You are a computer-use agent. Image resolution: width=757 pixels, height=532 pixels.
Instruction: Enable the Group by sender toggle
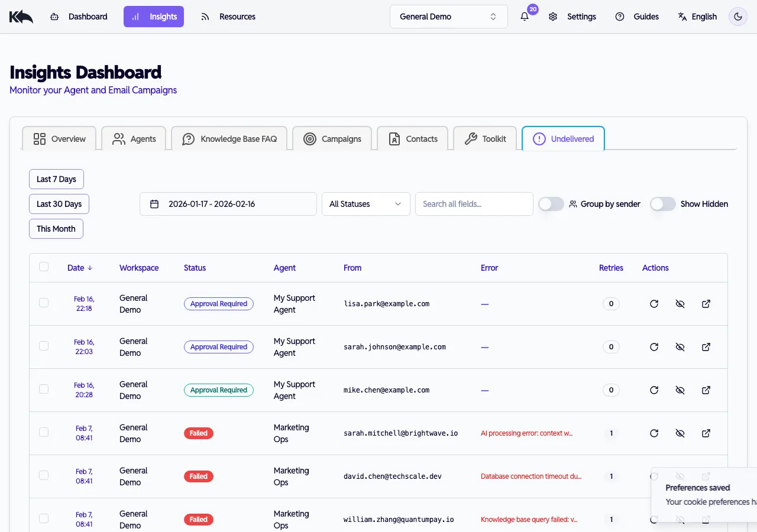551,204
